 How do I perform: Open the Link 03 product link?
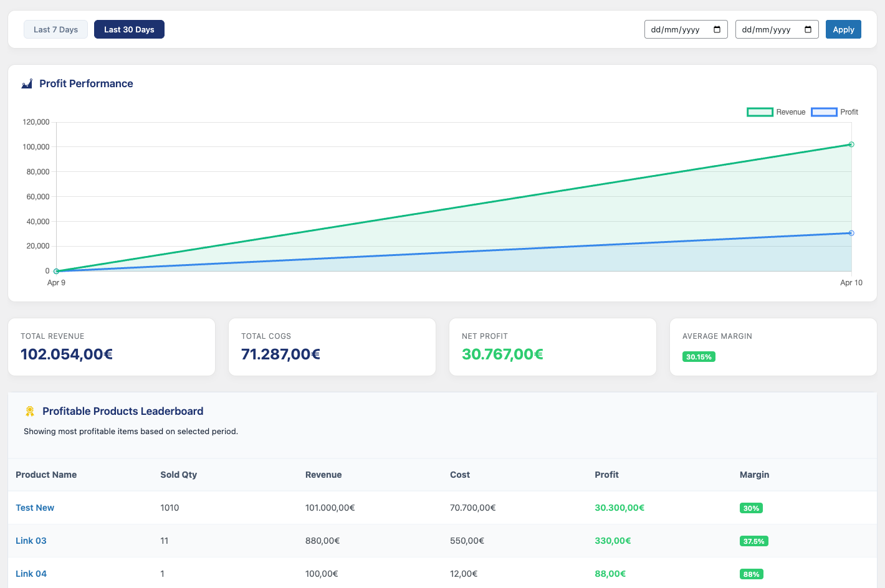(31, 541)
